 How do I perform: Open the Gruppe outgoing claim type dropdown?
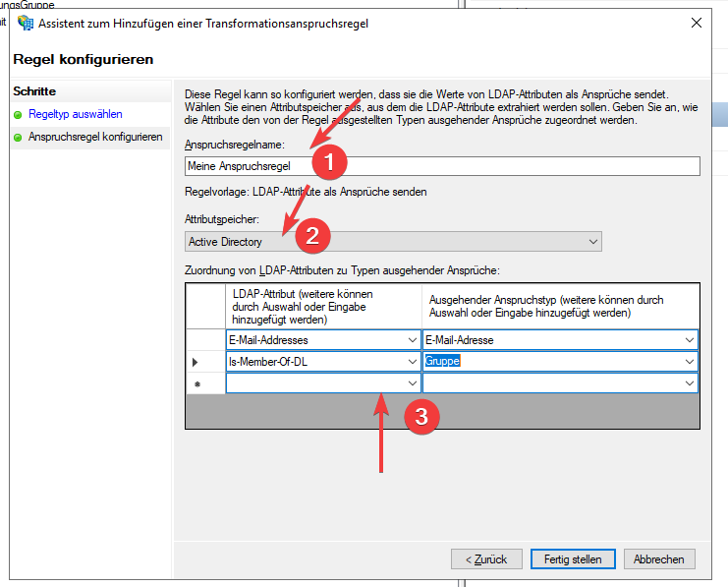pos(689,362)
